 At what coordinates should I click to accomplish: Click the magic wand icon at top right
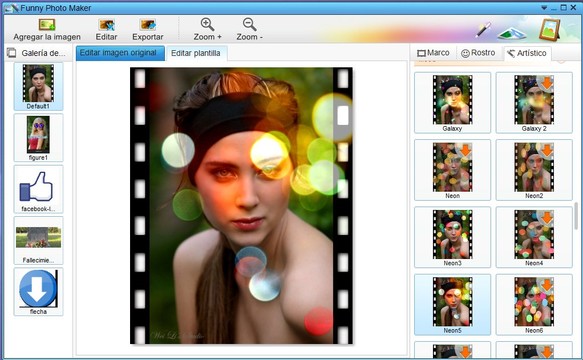click(x=483, y=30)
